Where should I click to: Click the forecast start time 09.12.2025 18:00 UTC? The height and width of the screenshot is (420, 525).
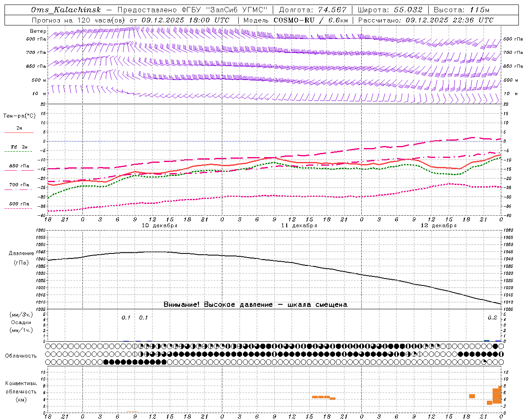[x=185, y=20]
